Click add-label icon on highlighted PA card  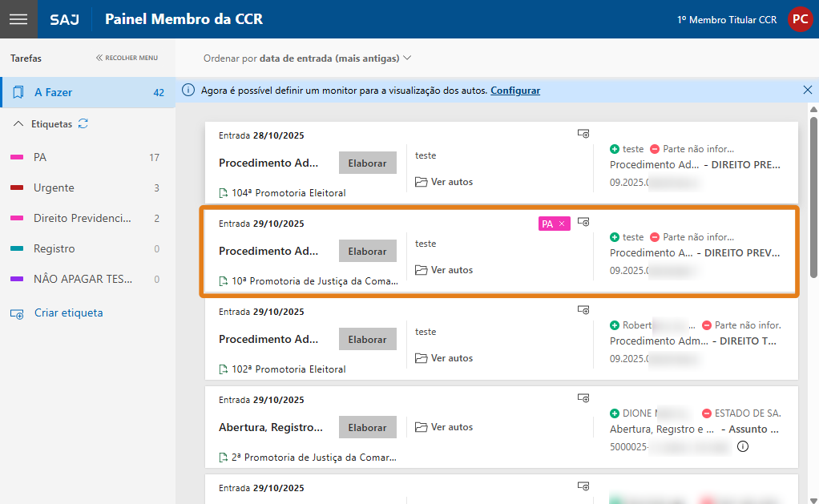(583, 222)
